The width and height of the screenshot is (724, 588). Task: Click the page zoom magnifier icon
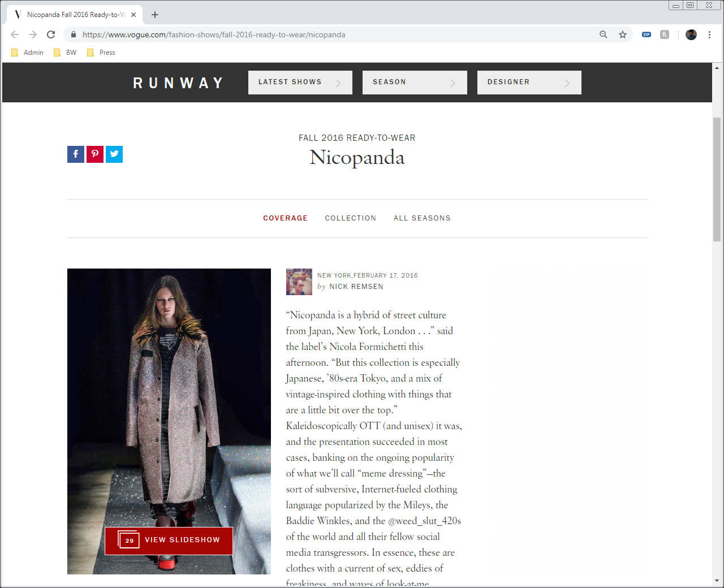[x=603, y=34]
